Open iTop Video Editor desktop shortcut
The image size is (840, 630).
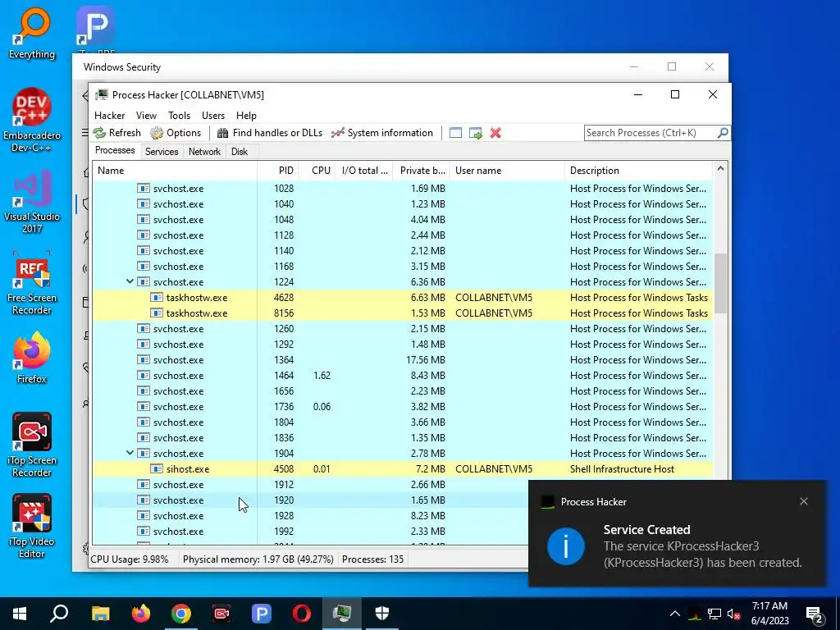(x=32, y=526)
